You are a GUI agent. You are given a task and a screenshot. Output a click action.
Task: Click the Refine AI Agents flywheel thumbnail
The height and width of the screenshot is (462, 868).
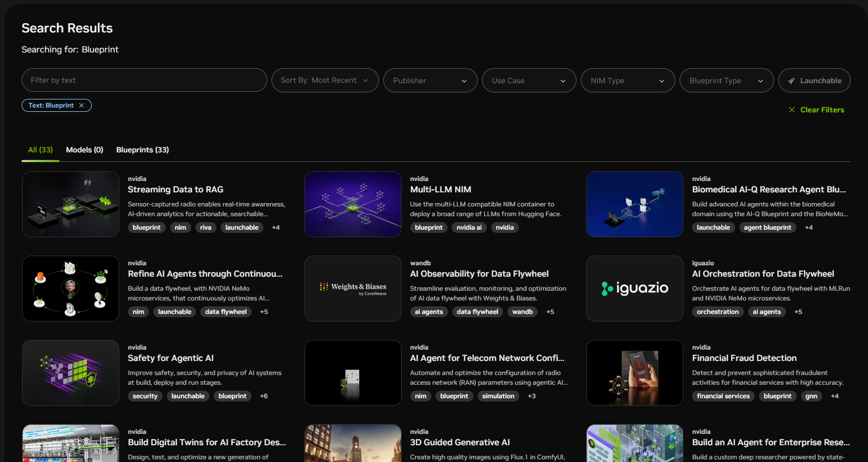point(71,289)
